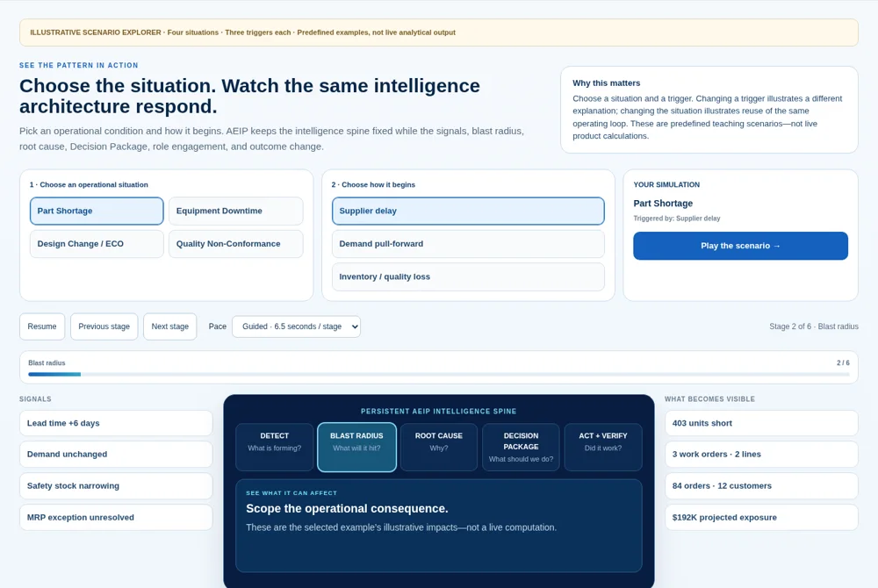
Task: Open the Act + Verify stage
Action: (603, 447)
